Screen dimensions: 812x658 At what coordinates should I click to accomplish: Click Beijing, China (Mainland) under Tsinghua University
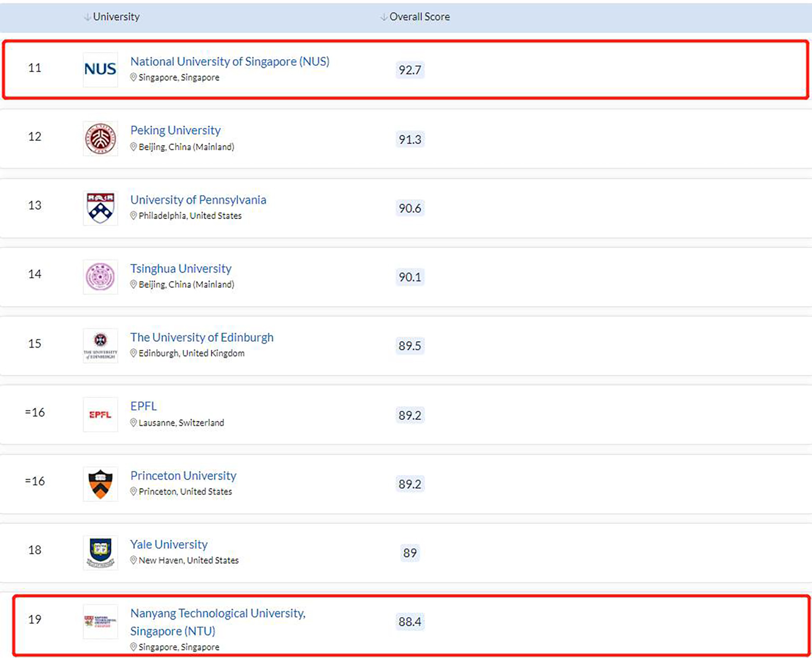[x=187, y=285]
